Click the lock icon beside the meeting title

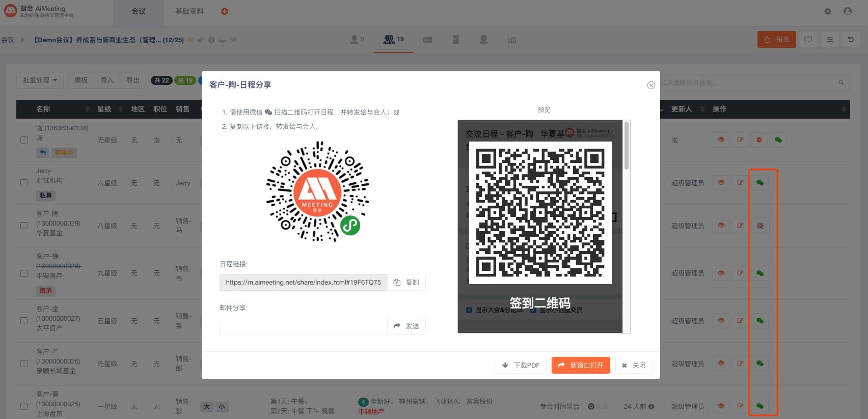coord(201,40)
